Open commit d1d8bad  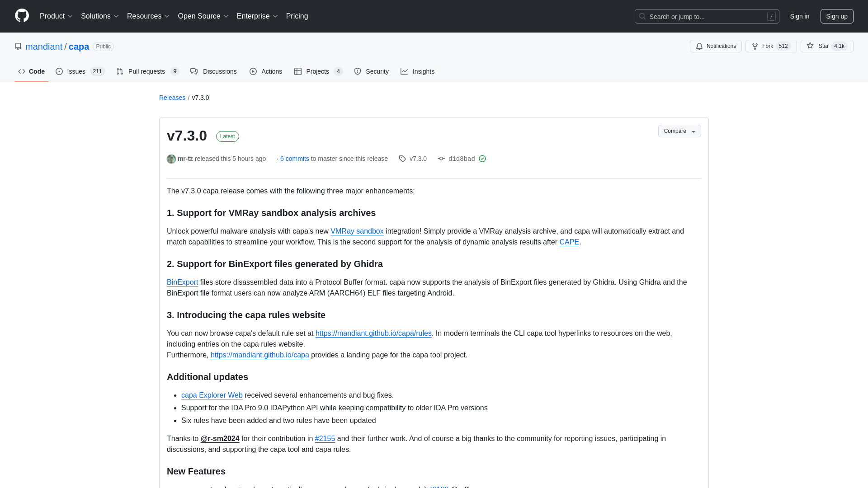[462, 159]
